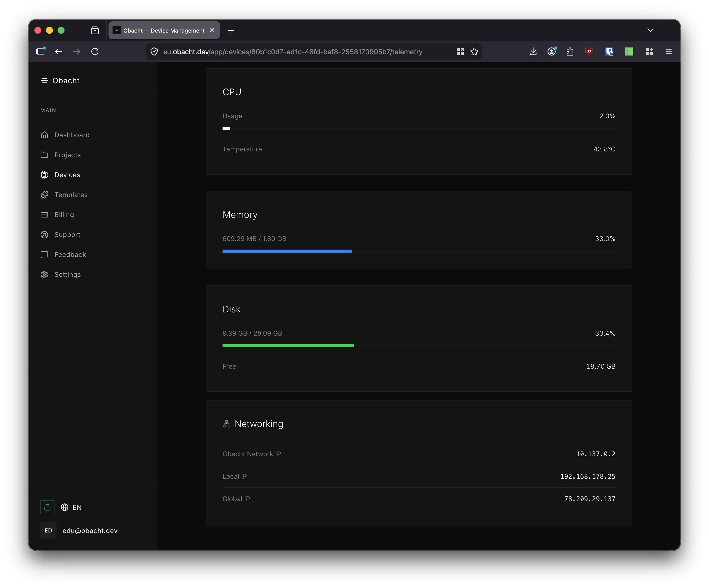
Task: Click the Templates puzzle piece icon
Action: 44,195
